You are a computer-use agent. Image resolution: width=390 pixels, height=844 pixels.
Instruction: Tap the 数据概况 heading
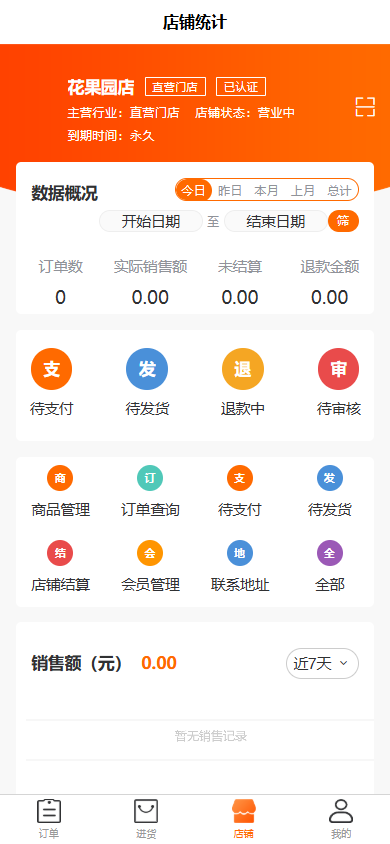[x=65, y=193]
